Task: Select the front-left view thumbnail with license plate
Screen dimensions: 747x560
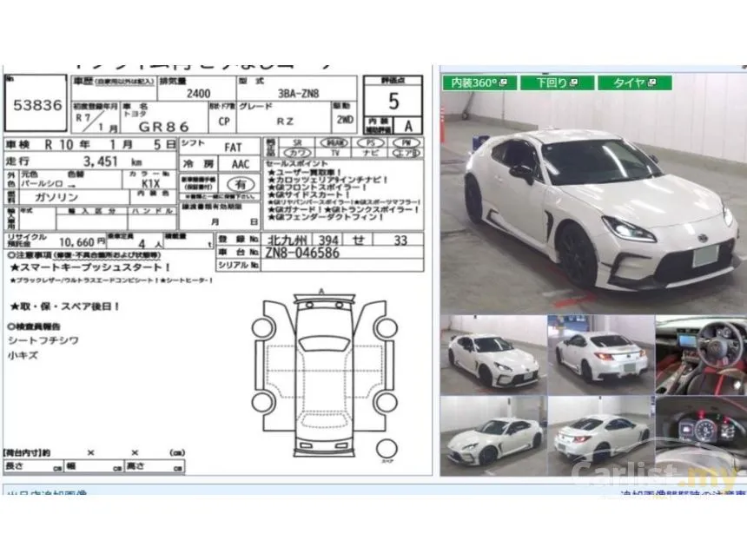Action: [x=493, y=355]
